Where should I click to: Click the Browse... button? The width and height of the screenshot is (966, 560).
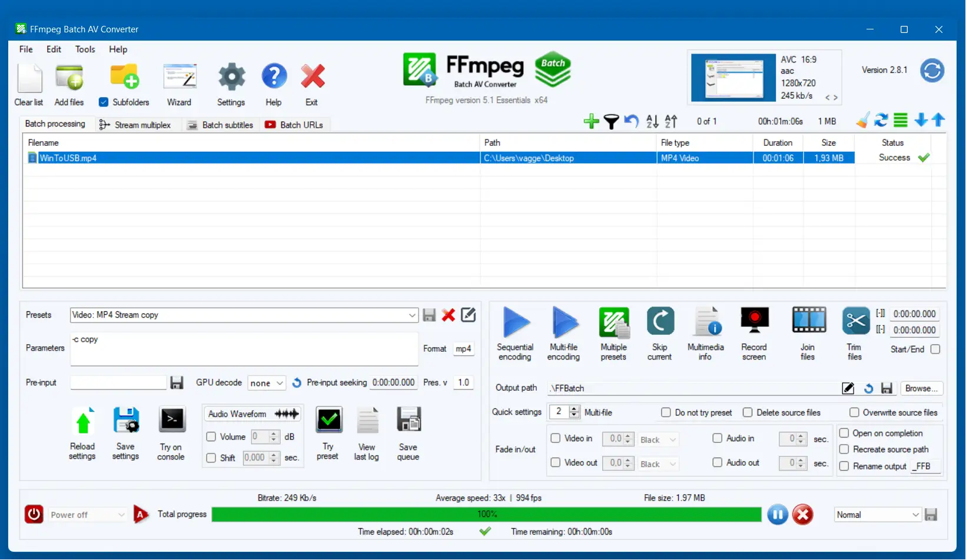tap(921, 389)
